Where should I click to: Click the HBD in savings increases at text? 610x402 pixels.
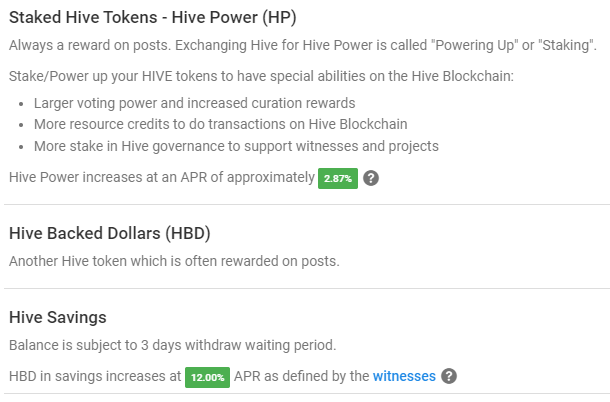click(95, 376)
